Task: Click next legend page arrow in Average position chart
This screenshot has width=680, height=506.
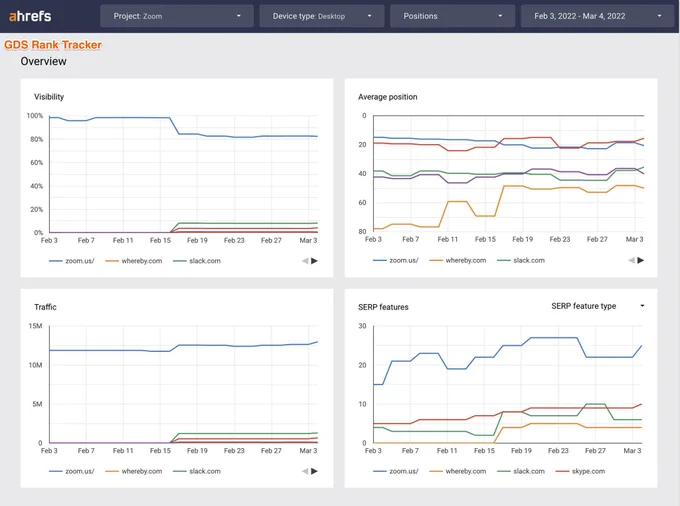Action: point(641,260)
